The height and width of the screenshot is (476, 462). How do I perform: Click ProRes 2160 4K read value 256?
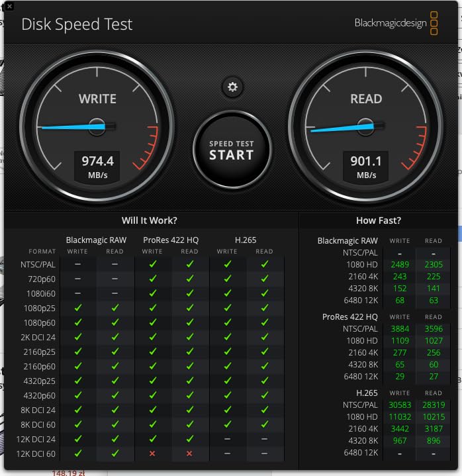coord(434,353)
